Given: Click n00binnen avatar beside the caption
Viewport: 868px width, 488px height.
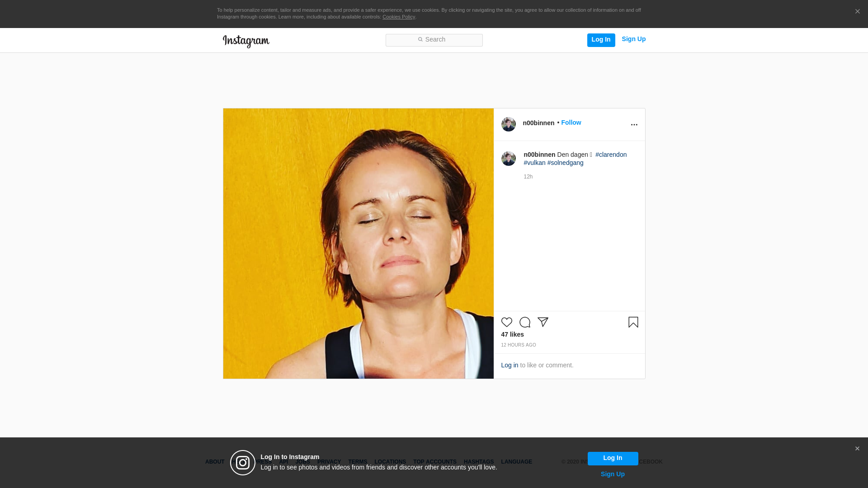Looking at the screenshot, I should point(508,159).
